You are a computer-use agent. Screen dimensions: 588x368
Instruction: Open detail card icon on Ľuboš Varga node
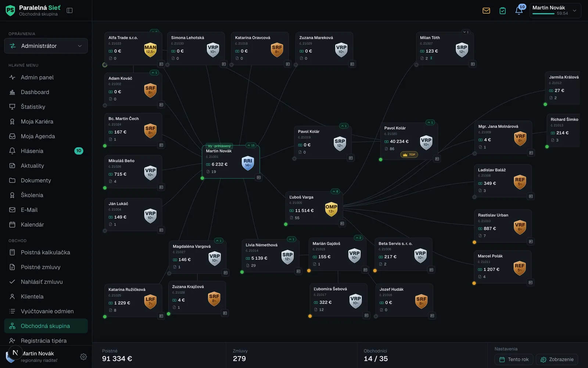coord(342,223)
